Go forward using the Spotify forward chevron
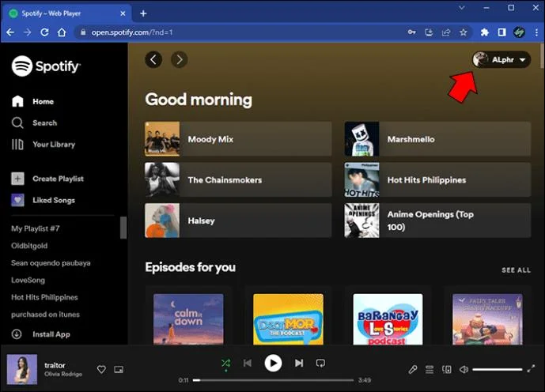 click(x=180, y=60)
